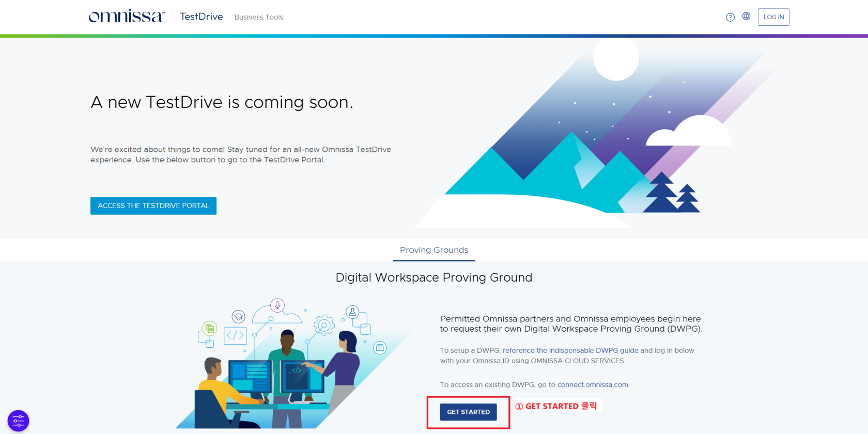Follow the connect.omnissa.com link
Screen dimensions: 868x434
pyautogui.click(x=593, y=385)
